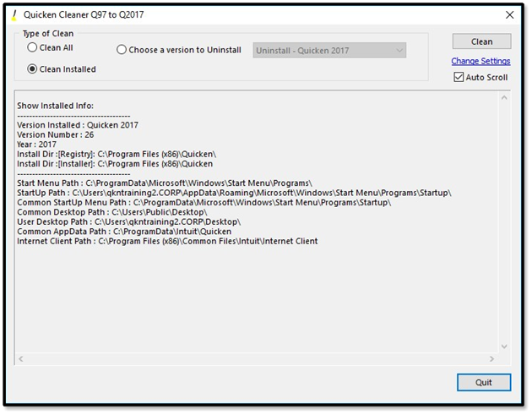This screenshot has height=415, width=532.
Task: Open the Change Settings link
Action: (x=480, y=62)
